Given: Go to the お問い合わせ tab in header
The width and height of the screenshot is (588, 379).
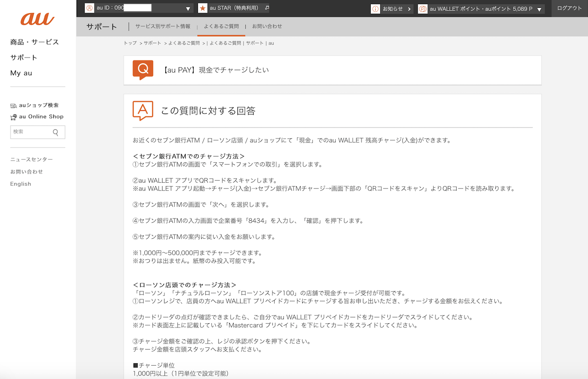Looking at the screenshot, I should tap(267, 27).
